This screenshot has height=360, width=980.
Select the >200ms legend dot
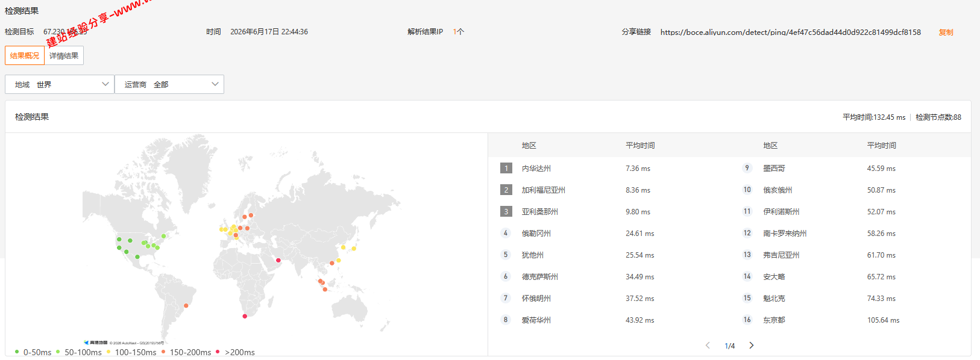218,352
